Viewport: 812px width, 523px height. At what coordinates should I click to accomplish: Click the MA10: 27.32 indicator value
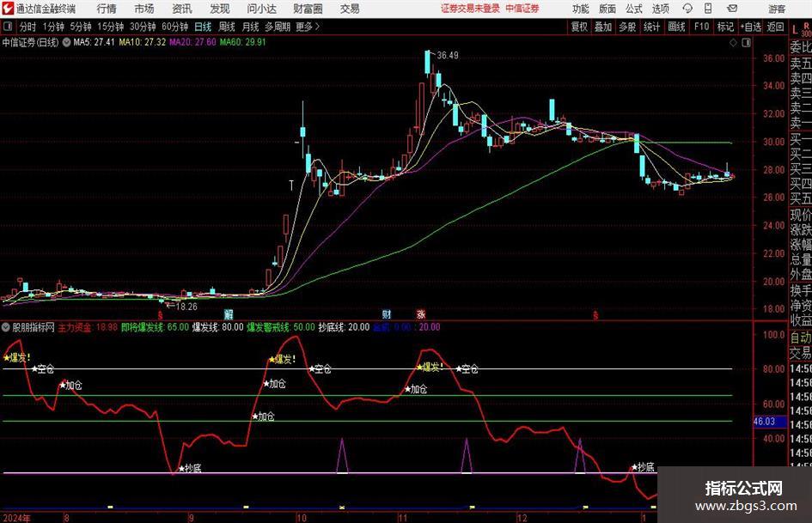click(x=143, y=42)
